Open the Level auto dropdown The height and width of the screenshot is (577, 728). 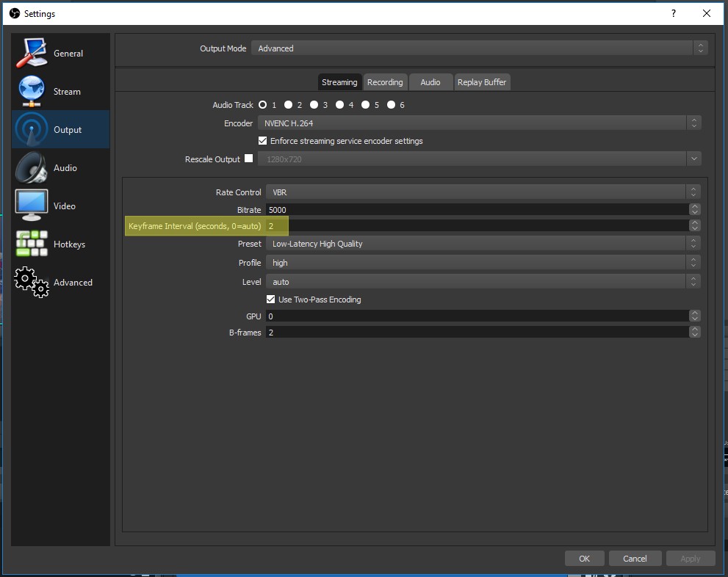pyautogui.click(x=483, y=282)
